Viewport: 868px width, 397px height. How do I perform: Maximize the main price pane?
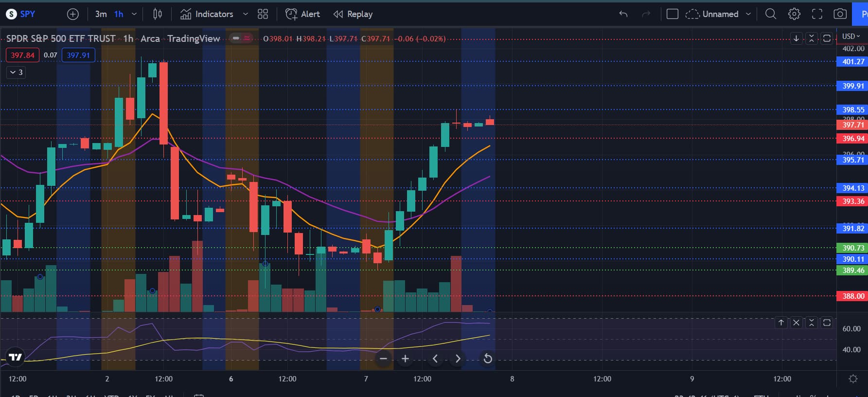pos(826,38)
